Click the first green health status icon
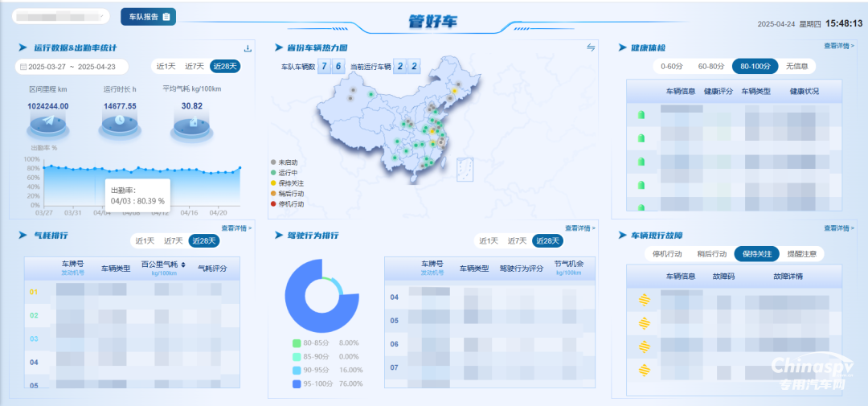868x406 pixels. [x=641, y=116]
